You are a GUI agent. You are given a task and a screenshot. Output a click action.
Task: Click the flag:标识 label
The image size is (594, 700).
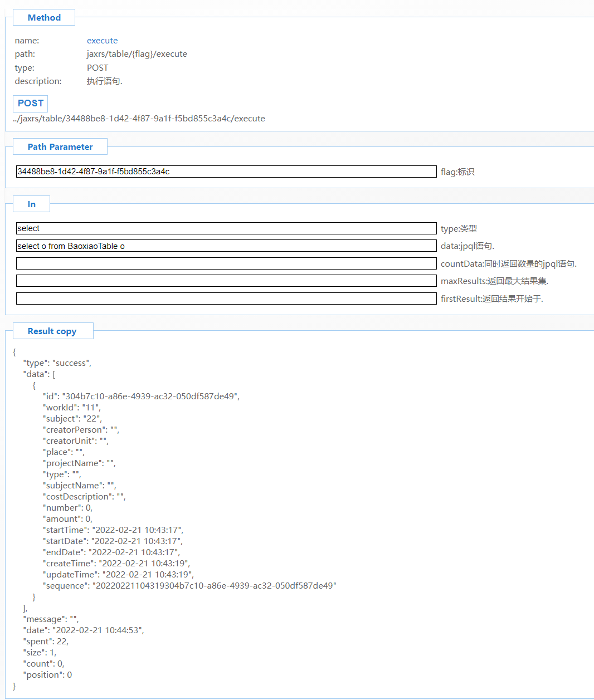(x=457, y=172)
